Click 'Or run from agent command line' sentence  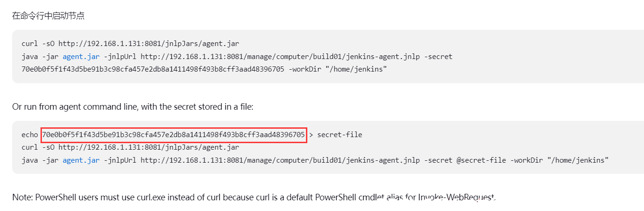(x=133, y=107)
